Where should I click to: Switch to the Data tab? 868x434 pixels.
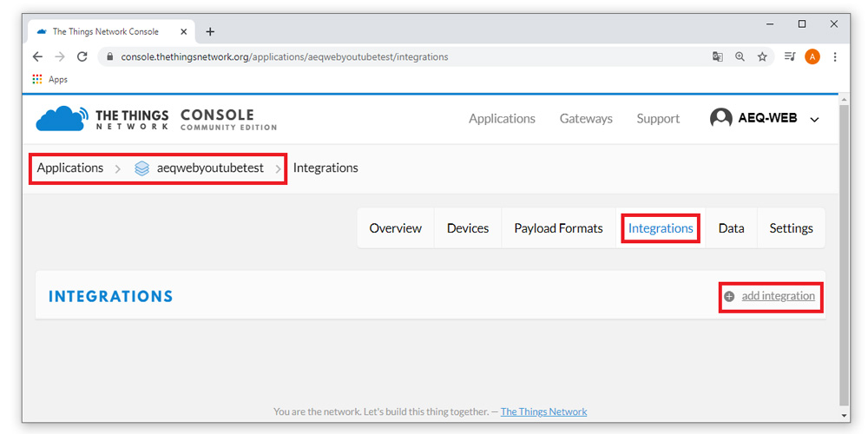pos(731,228)
